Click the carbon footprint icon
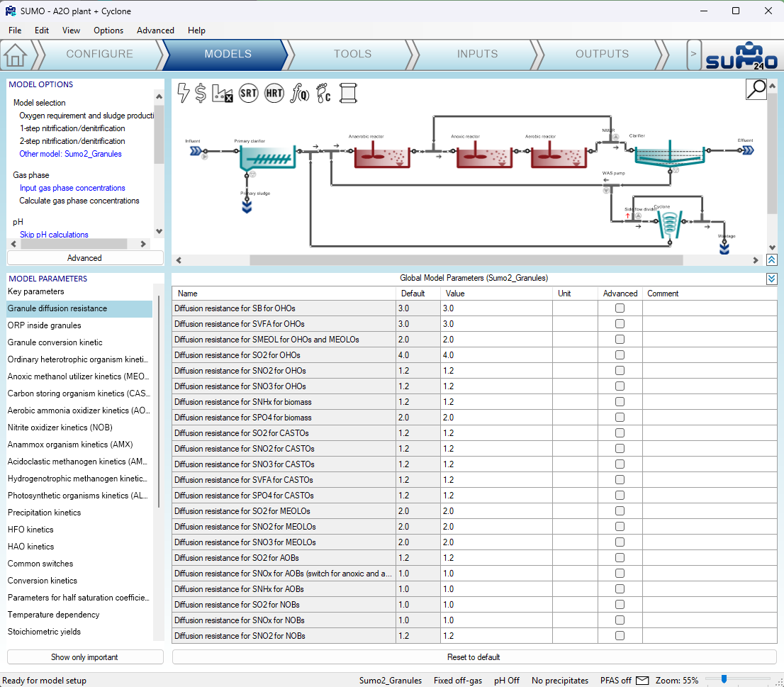This screenshot has width=784, height=687. click(323, 93)
